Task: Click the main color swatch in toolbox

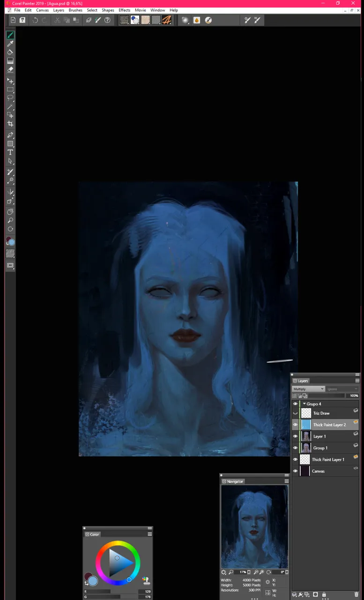Action: coord(11,242)
